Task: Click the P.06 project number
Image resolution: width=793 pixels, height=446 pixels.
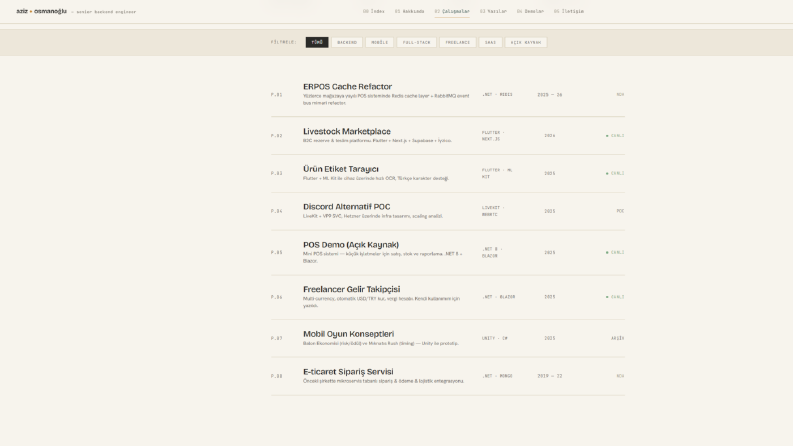Action: coord(277,297)
